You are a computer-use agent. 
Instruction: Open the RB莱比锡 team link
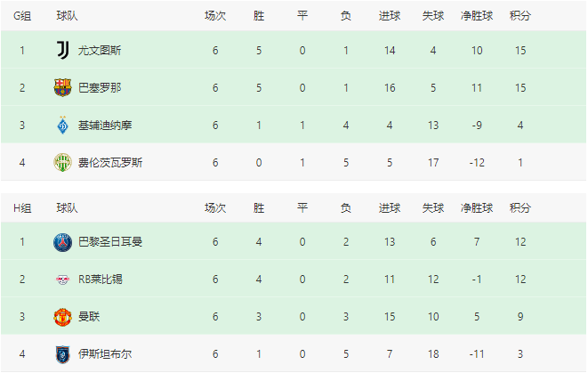click(101, 279)
